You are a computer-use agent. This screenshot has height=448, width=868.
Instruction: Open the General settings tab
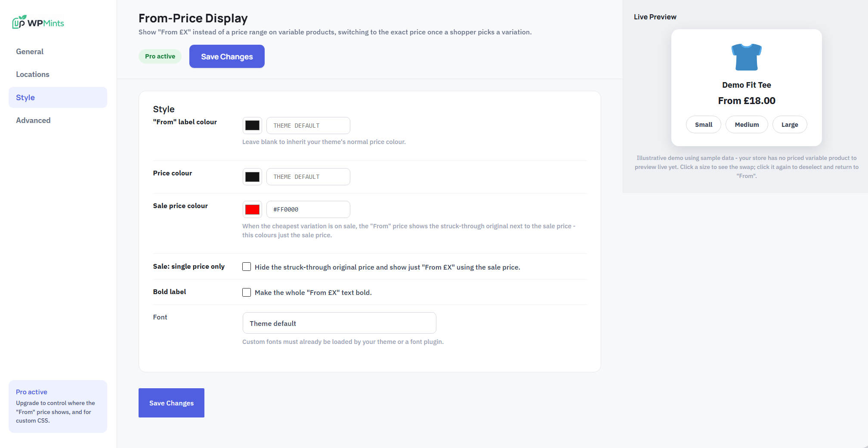point(58,52)
